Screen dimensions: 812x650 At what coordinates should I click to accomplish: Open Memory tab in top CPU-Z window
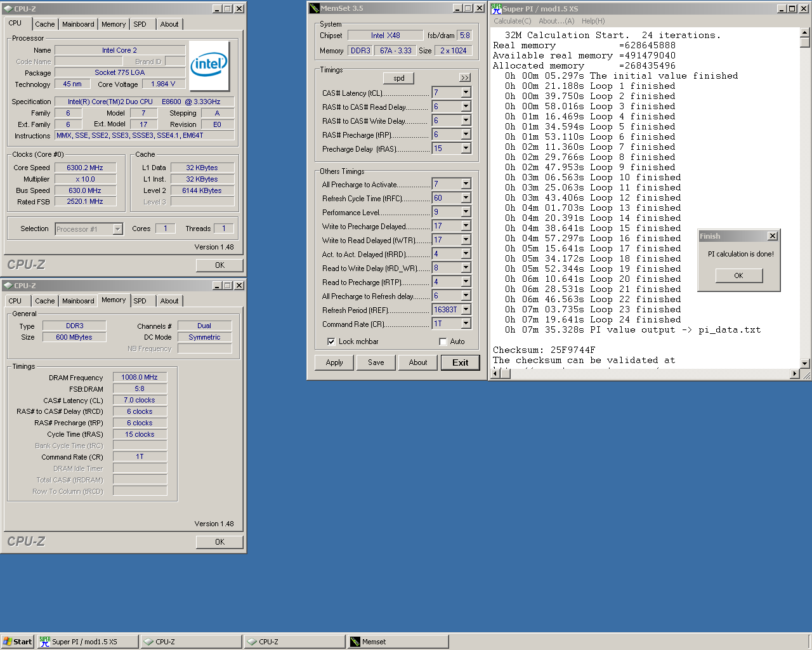(x=114, y=24)
